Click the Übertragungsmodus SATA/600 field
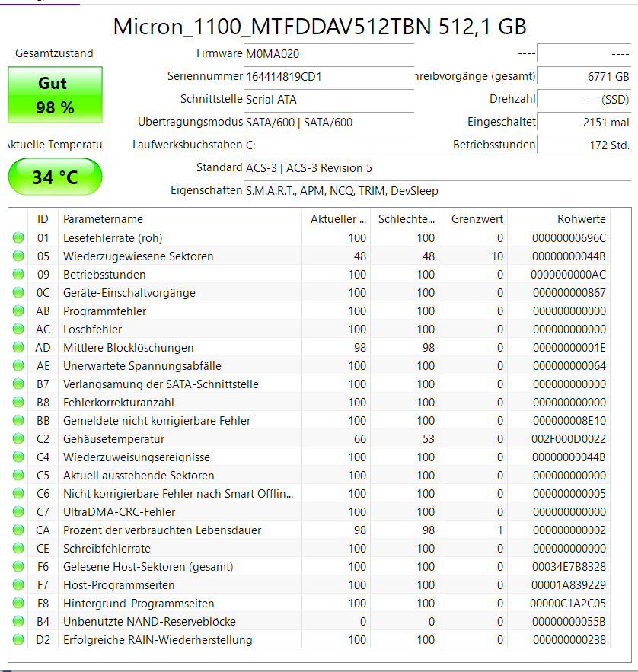Viewport: 638px width, 672px height. pos(329,122)
